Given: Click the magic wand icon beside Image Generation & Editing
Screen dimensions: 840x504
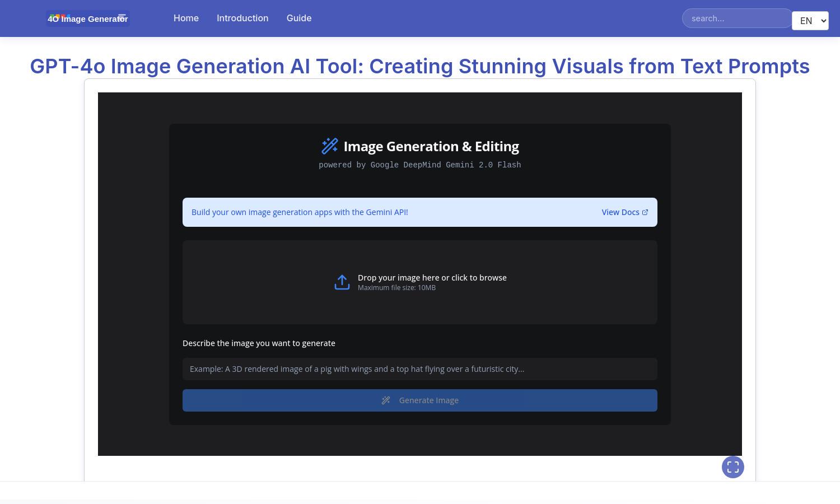Looking at the screenshot, I should 330,146.
